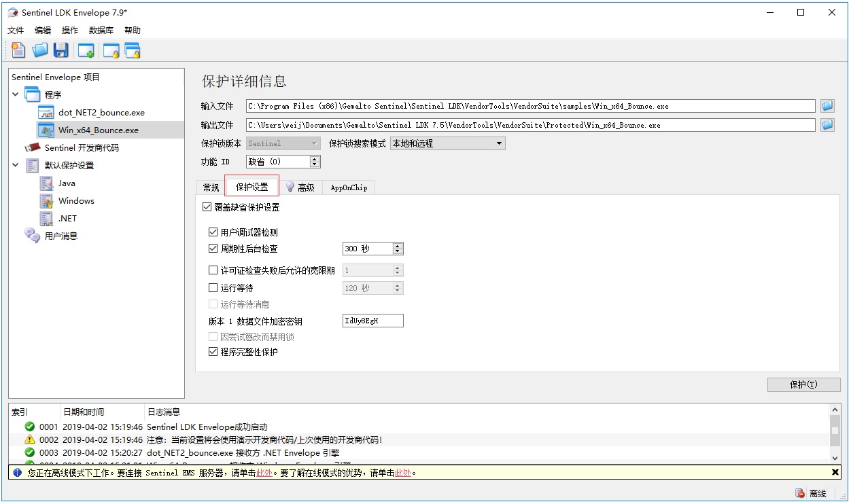This screenshot has height=504, width=851.
Task: Switch to the 高级 tab
Action: pyautogui.click(x=300, y=187)
